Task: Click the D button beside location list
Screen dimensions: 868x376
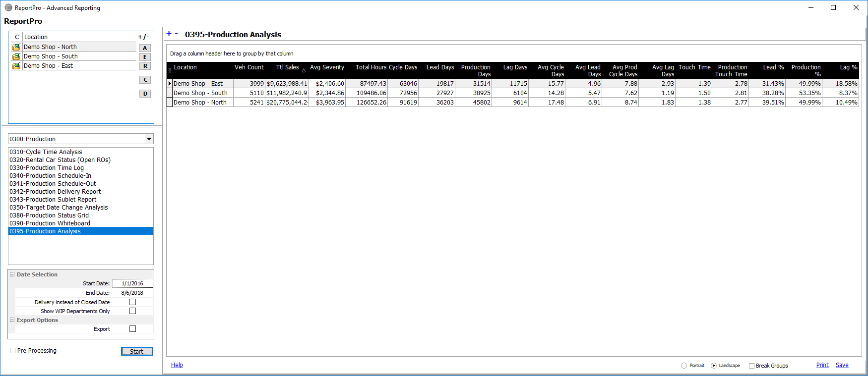Action: tap(145, 94)
